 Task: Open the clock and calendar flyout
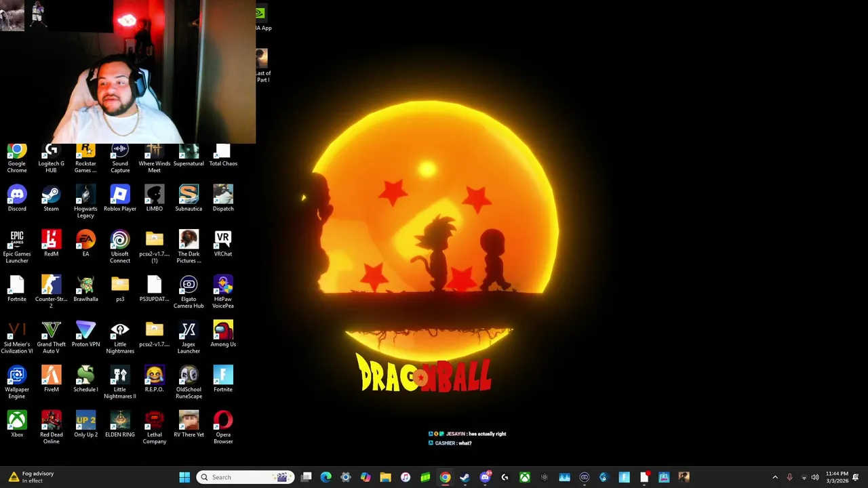pos(837,477)
